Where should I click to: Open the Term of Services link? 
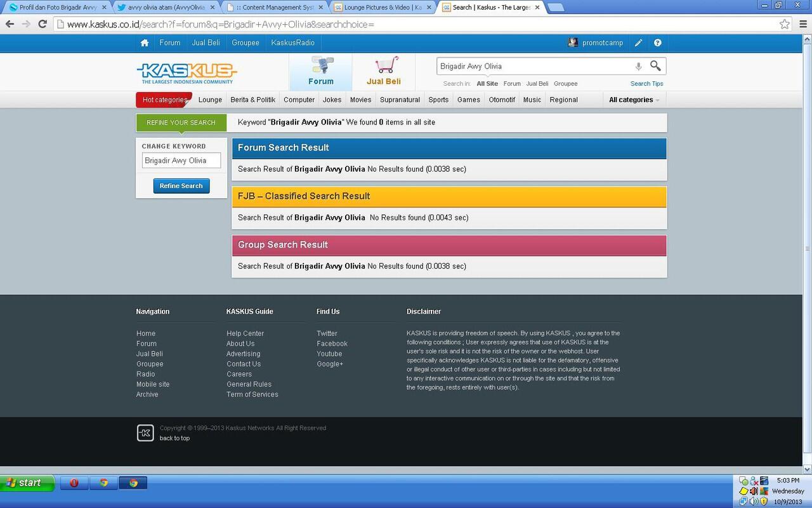coord(252,394)
